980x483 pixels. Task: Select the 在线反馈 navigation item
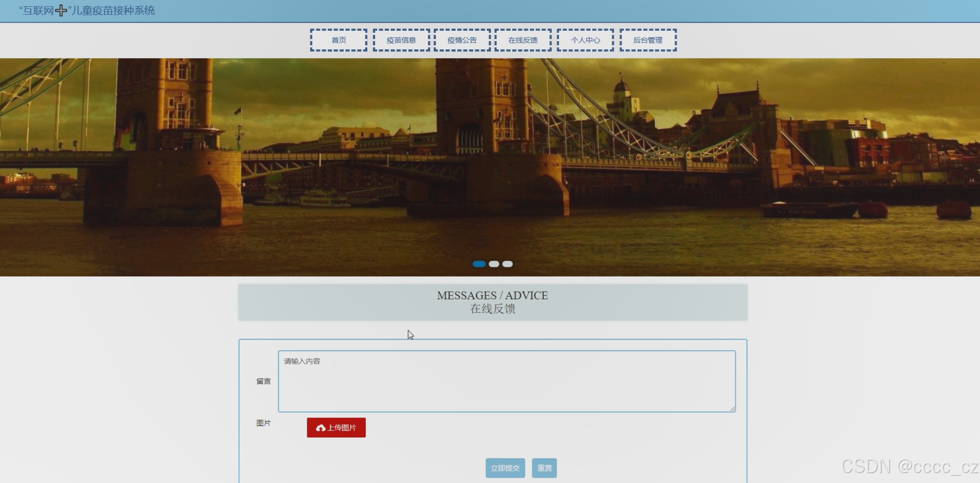pos(523,40)
